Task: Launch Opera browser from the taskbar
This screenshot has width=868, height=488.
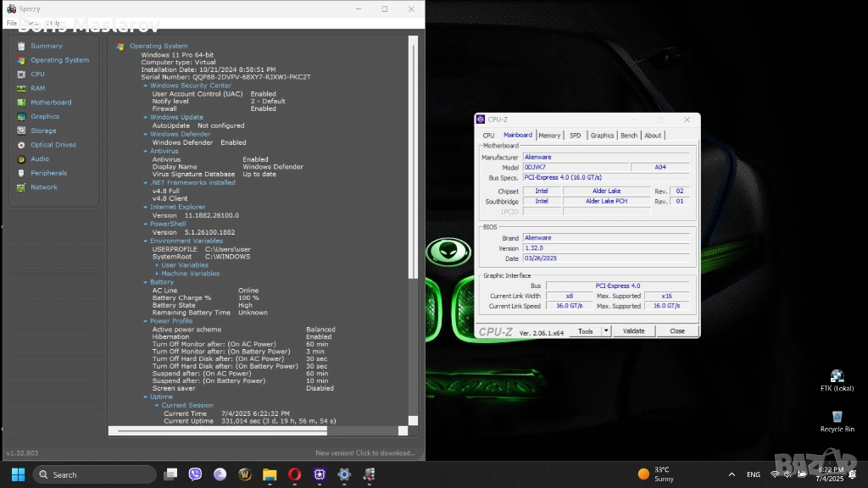Action: (x=294, y=474)
